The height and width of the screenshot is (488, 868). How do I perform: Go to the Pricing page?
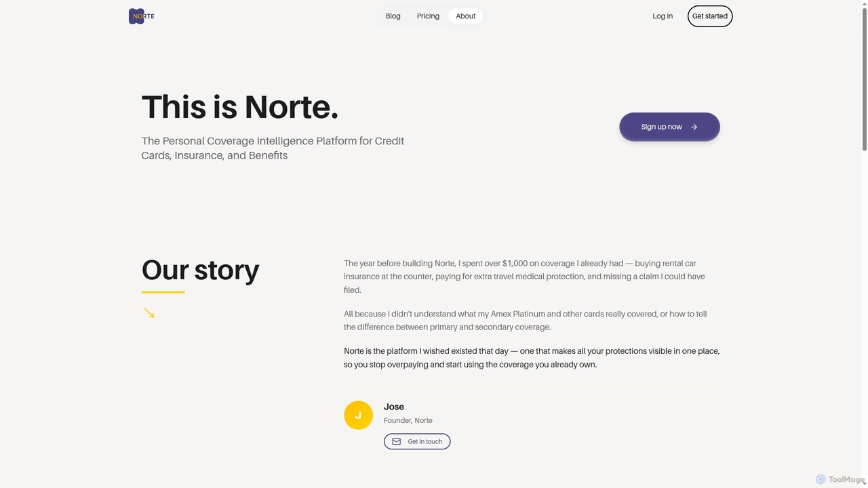(x=428, y=16)
